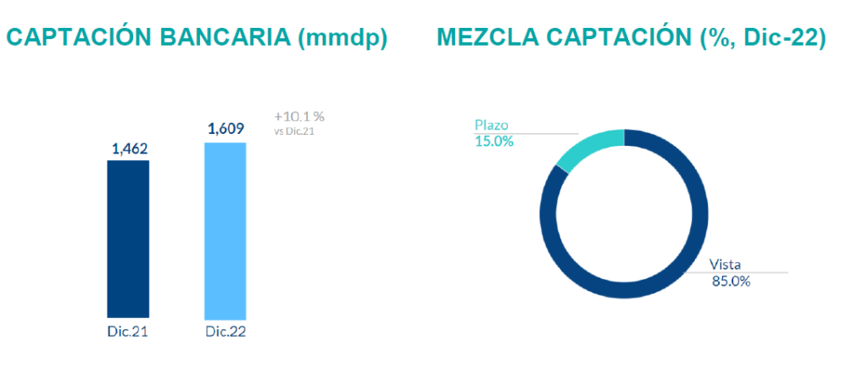This screenshot has height=385, width=868.
Task: Click the CAPTACIÓN BANCARIA (mmdp) title
Action: pyautogui.click(x=198, y=38)
